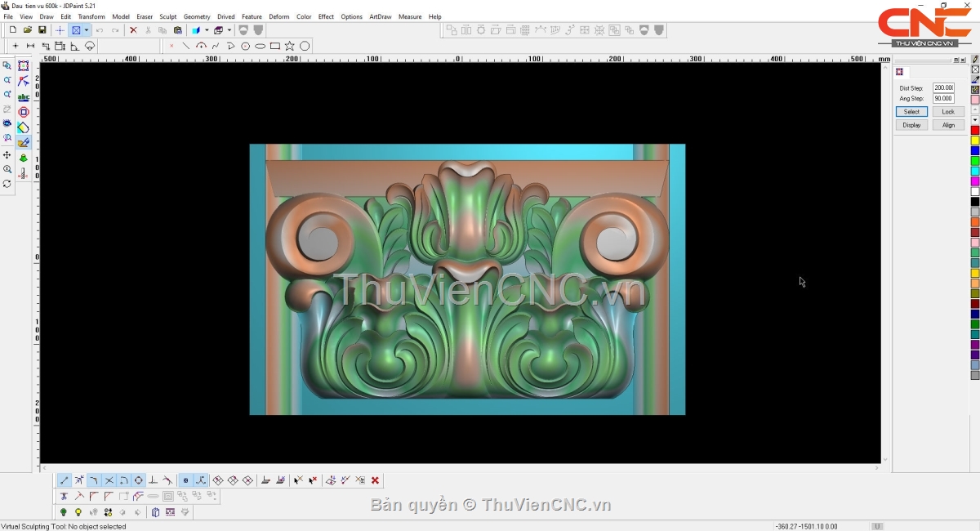
Task: Activate the pan move arrows tool
Action: coord(7,155)
